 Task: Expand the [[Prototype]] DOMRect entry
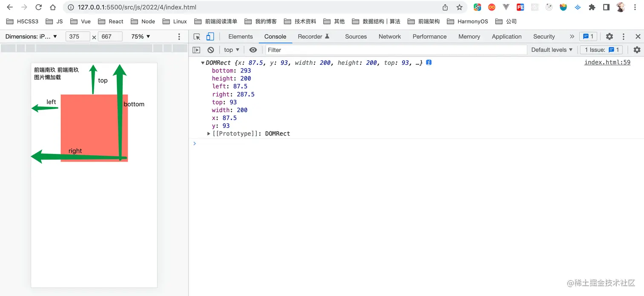209,133
